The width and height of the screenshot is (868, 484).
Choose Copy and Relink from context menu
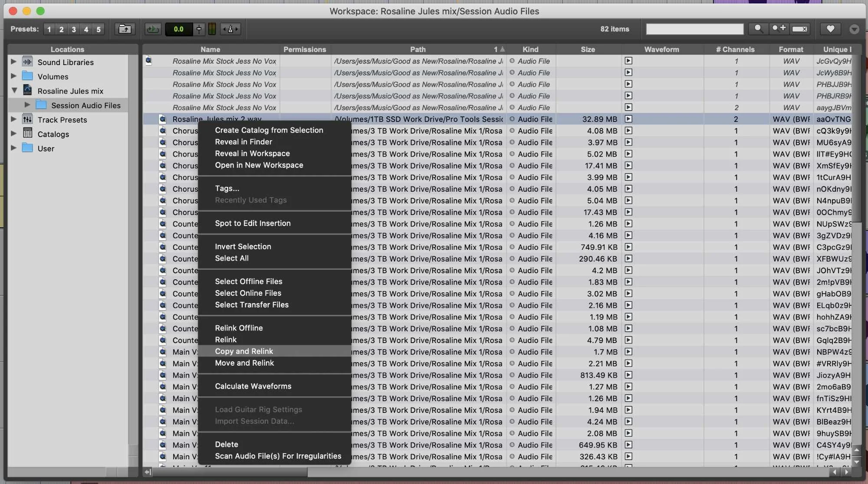pyautogui.click(x=244, y=351)
